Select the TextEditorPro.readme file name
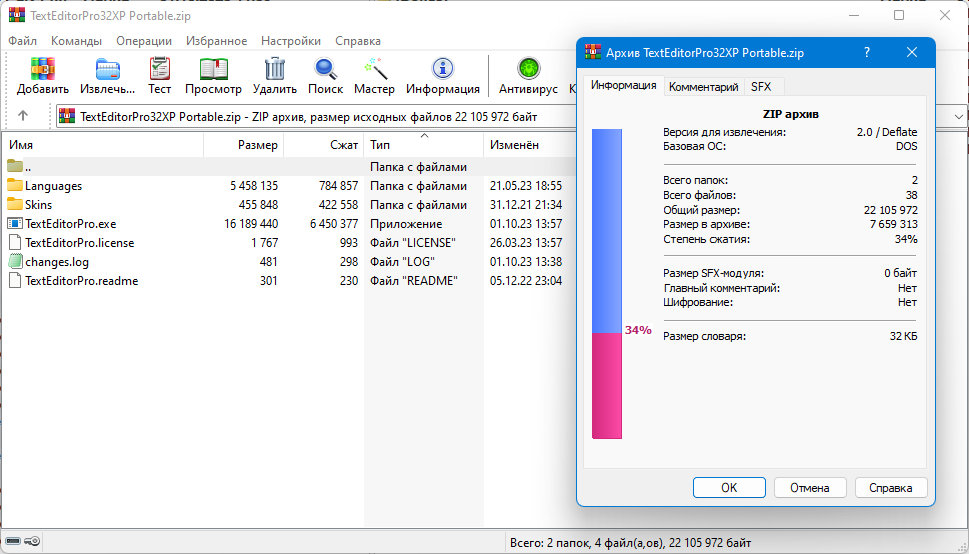This screenshot has width=969, height=554. tap(82, 281)
